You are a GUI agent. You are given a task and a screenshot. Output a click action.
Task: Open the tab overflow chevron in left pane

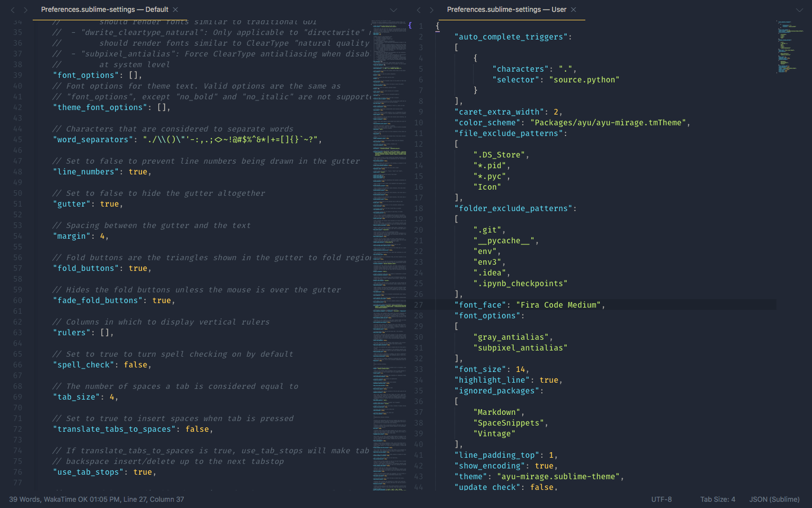[x=393, y=10]
